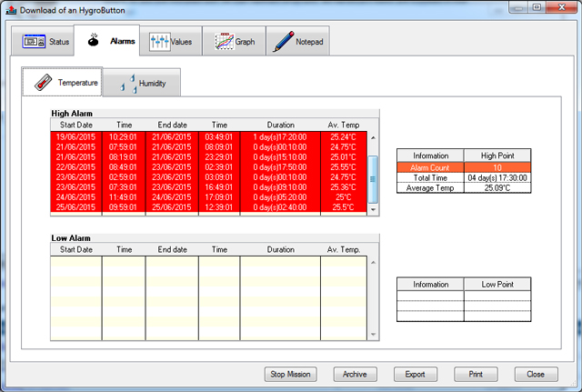
Task: Click the Average Temp row label
Action: click(x=430, y=188)
